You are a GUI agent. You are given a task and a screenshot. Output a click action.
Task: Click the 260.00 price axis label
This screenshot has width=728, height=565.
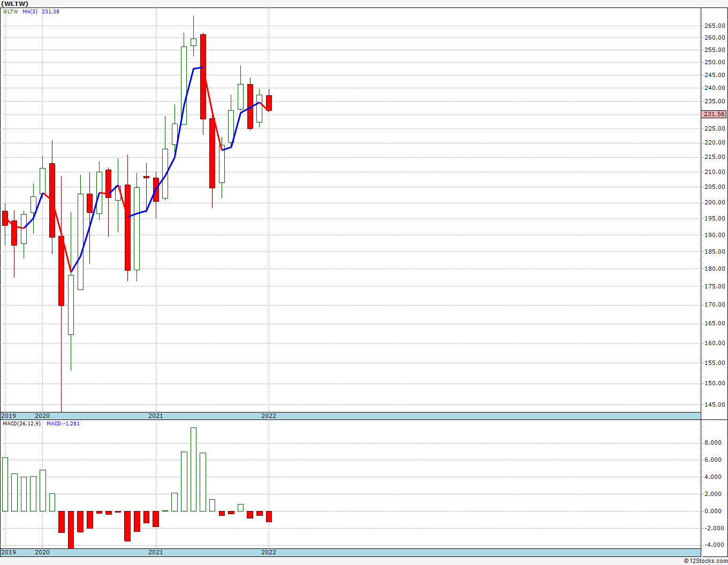715,37
